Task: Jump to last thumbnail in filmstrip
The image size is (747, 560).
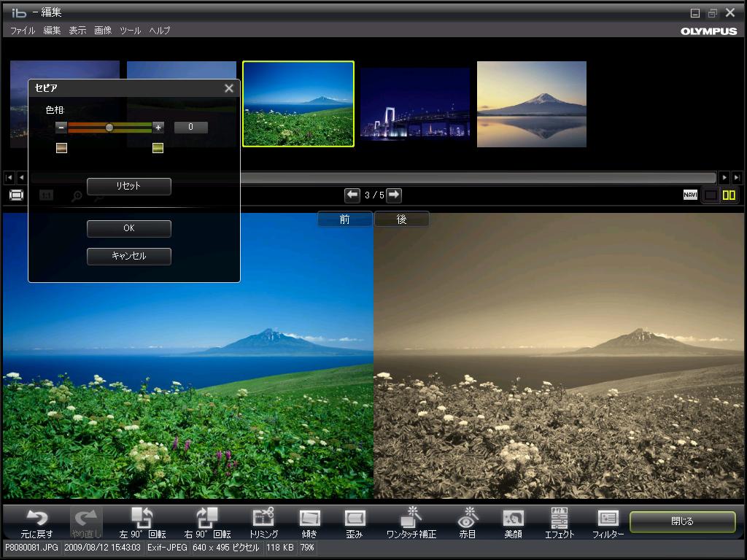Action: click(x=737, y=178)
